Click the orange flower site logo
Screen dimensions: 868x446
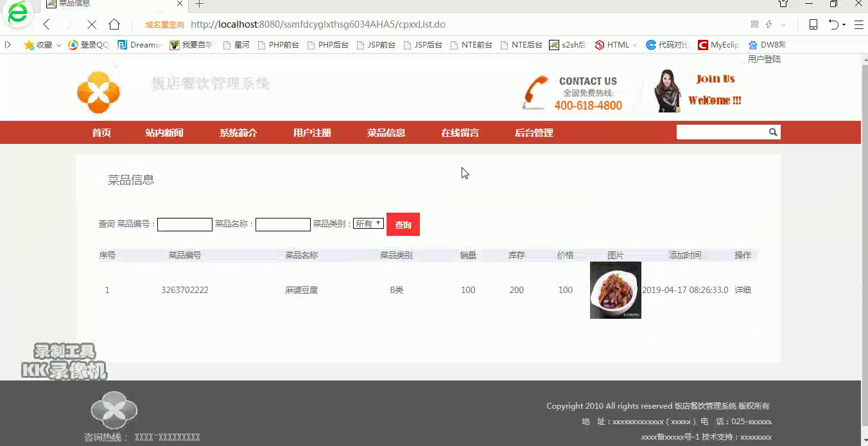(x=98, y=93)
